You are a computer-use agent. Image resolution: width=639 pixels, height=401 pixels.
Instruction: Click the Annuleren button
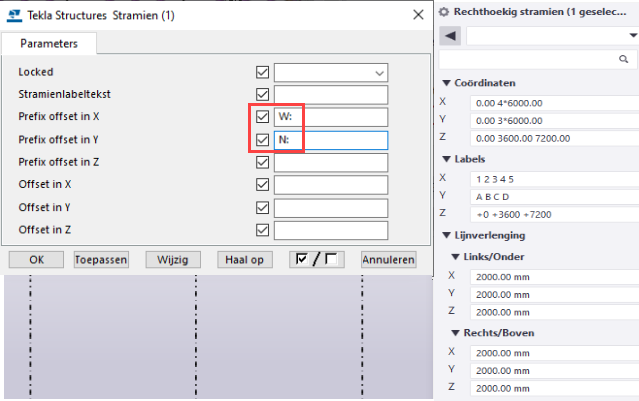(388, 260)
